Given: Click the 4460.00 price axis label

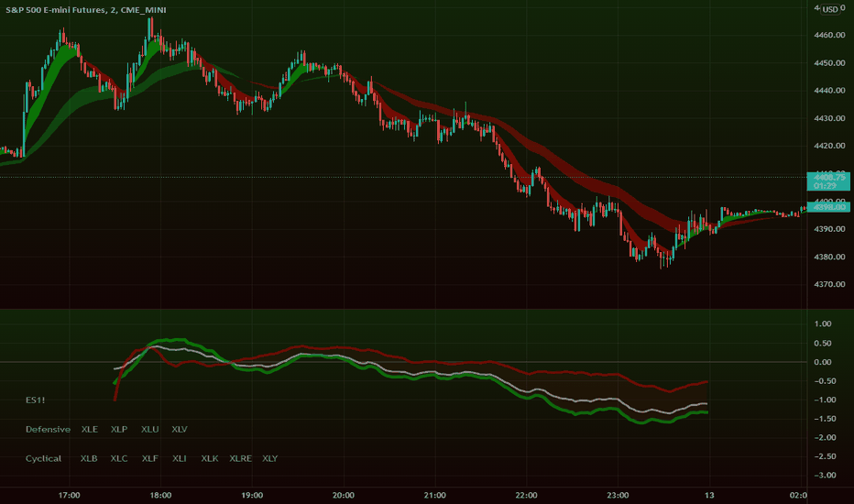Looking at the screenshot, I should [829, 35].
